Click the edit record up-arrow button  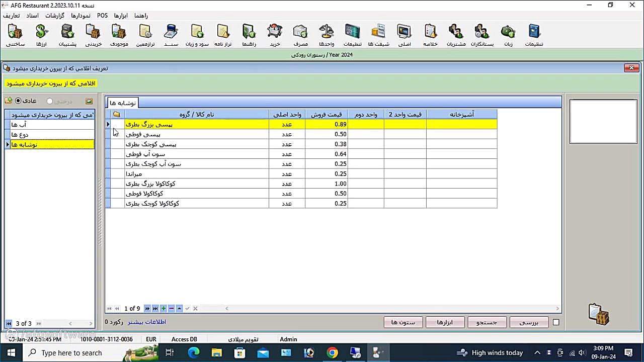pyautogui.click(x=179, y=308)
